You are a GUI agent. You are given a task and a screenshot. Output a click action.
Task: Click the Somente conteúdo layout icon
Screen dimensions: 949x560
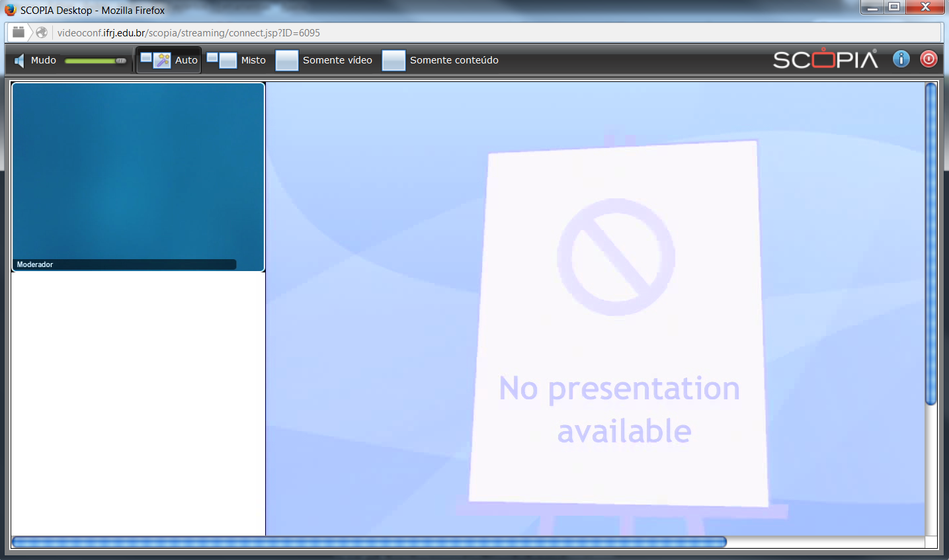(x=393, y=60)
